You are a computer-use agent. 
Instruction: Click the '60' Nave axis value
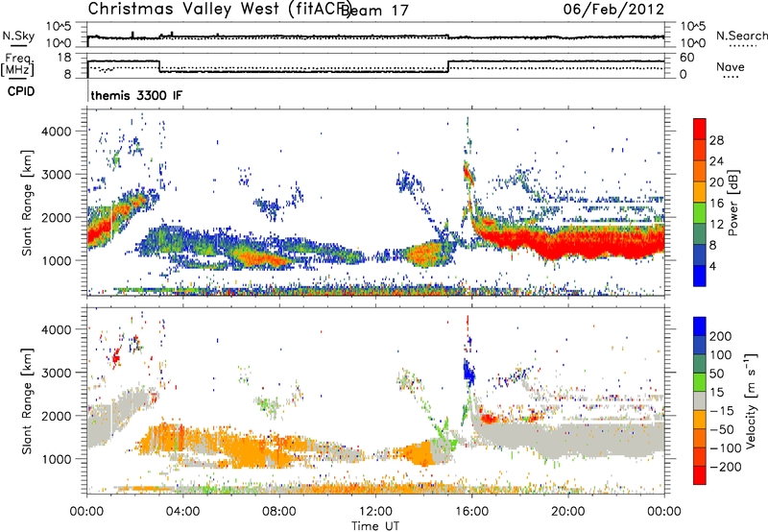click(686, 58)
